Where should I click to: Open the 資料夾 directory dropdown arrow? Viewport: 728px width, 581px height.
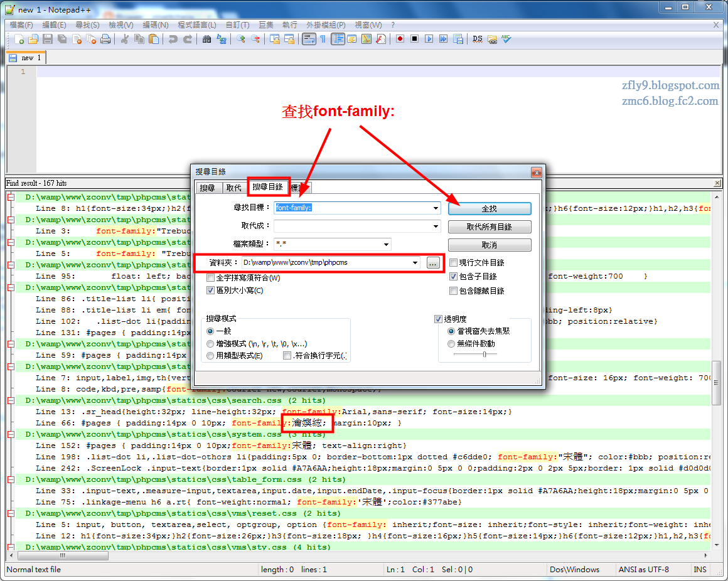415,263
